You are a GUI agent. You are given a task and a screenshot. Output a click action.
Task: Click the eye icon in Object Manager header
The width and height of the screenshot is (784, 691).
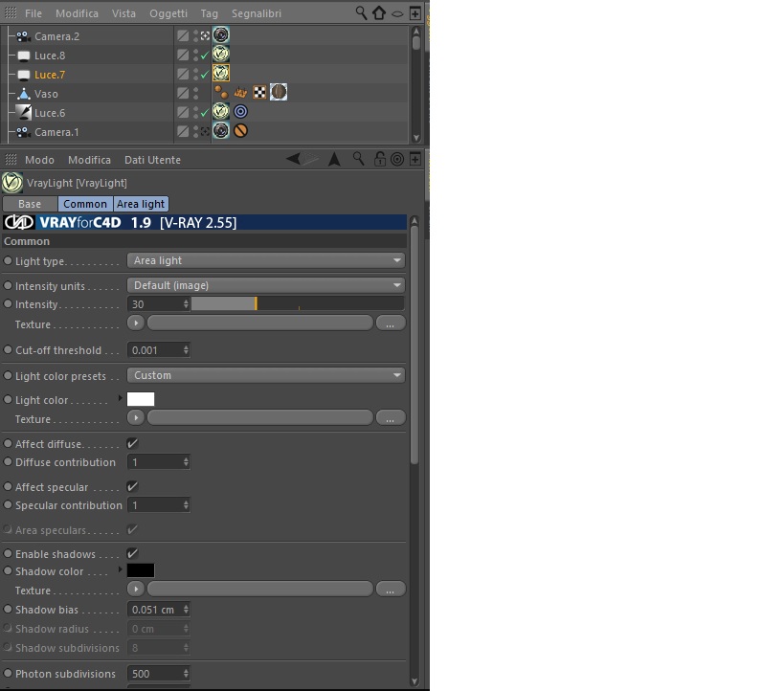point(397,14)
